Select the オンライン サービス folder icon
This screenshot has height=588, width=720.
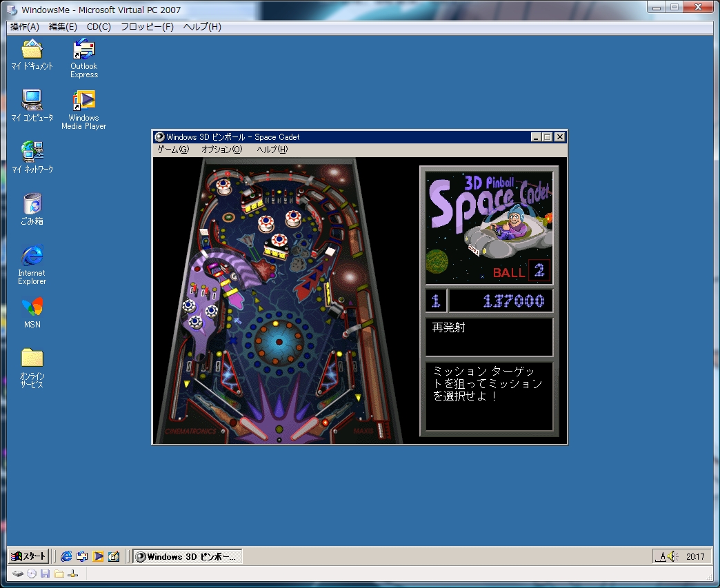[32, 368]
